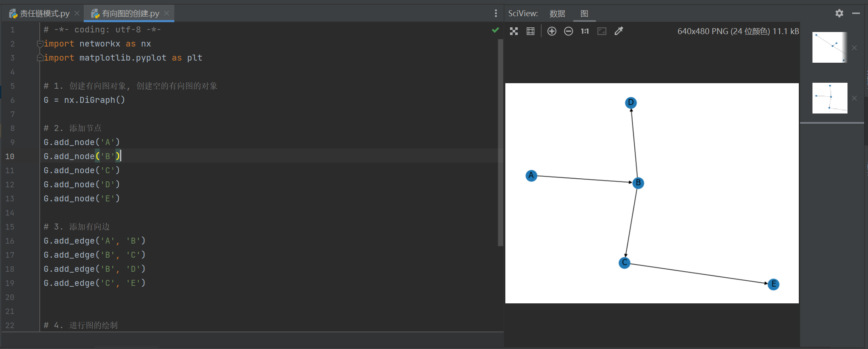Image resolution: width=868 pixels, height=349 pixels.
Task: Open the SciView 数据 tab
Action: (557, 14)
